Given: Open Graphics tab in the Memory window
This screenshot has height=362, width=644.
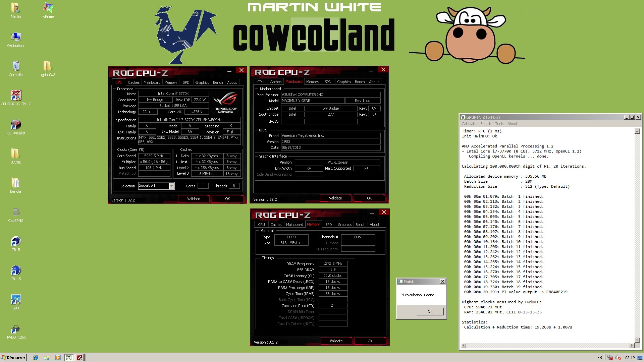Looking at the screenshot, I should point(345,225).
